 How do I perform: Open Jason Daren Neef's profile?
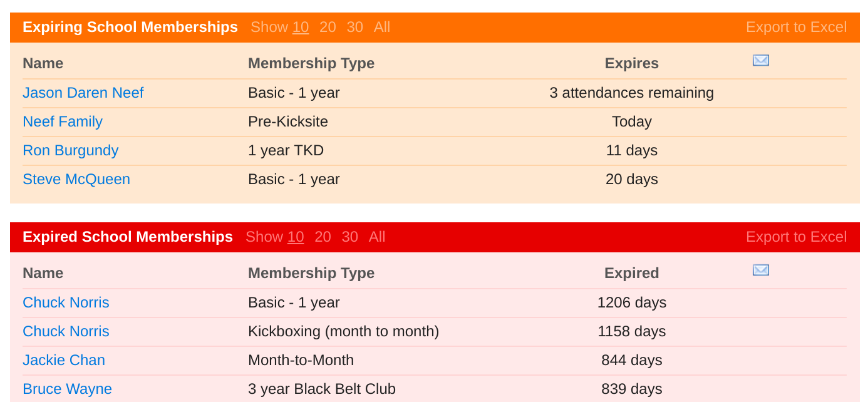(x=83, y=93)
